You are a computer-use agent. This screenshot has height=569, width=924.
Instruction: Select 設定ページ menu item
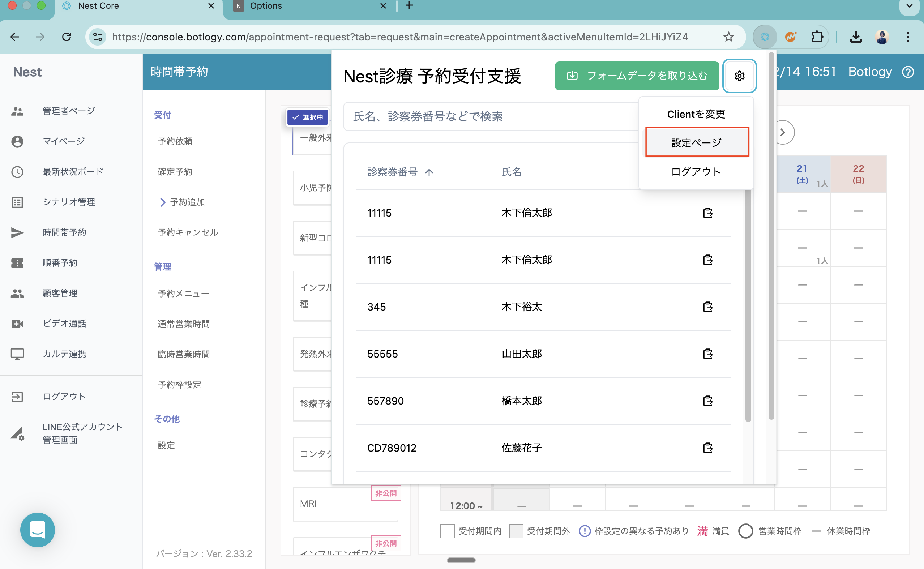(697, 142)
